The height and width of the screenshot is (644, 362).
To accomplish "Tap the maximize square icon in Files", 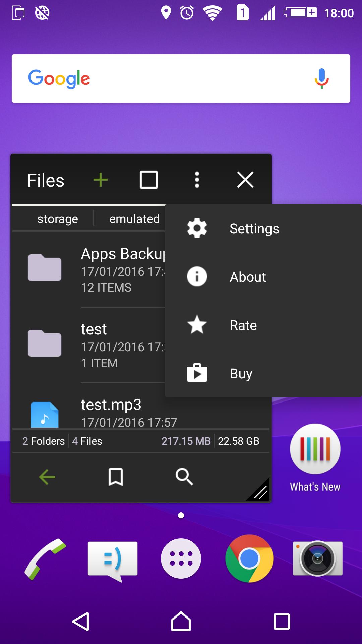I will tap(148, 180).
